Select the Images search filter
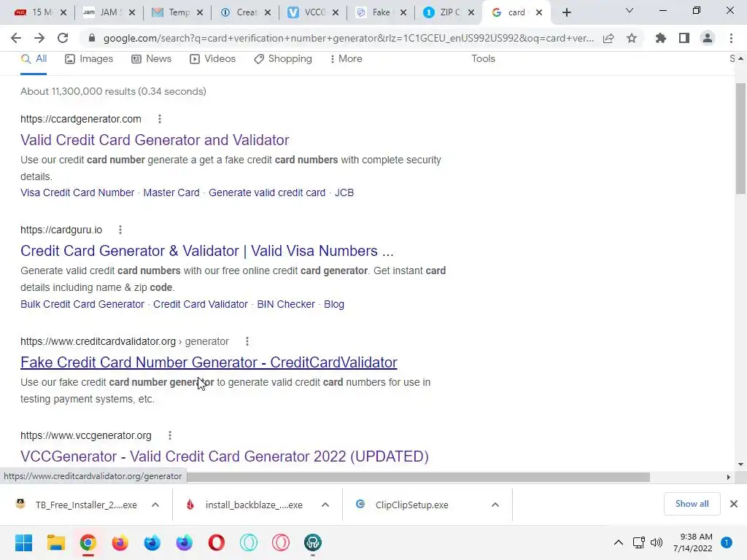 point(89,59)
